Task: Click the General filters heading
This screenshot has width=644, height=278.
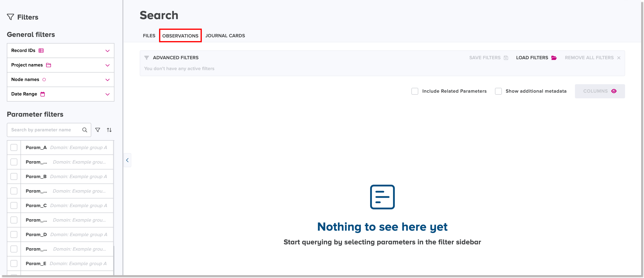Action: [x=31, y=34]
